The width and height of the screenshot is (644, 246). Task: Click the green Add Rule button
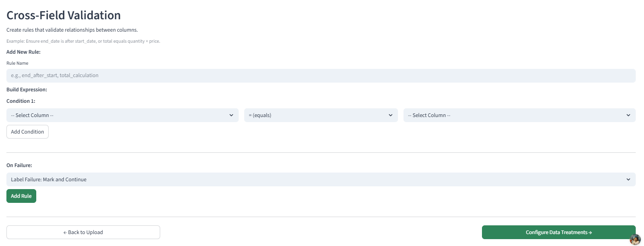tap(21, 196)
